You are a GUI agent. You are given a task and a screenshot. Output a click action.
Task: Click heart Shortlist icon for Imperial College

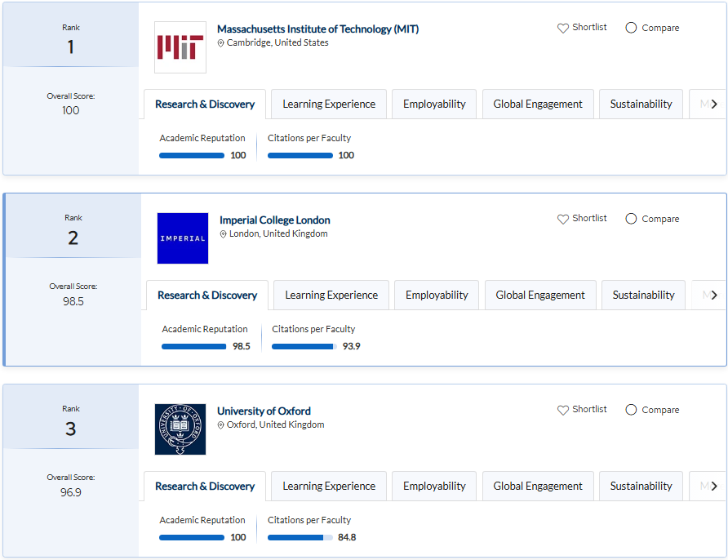click(562, 219)
